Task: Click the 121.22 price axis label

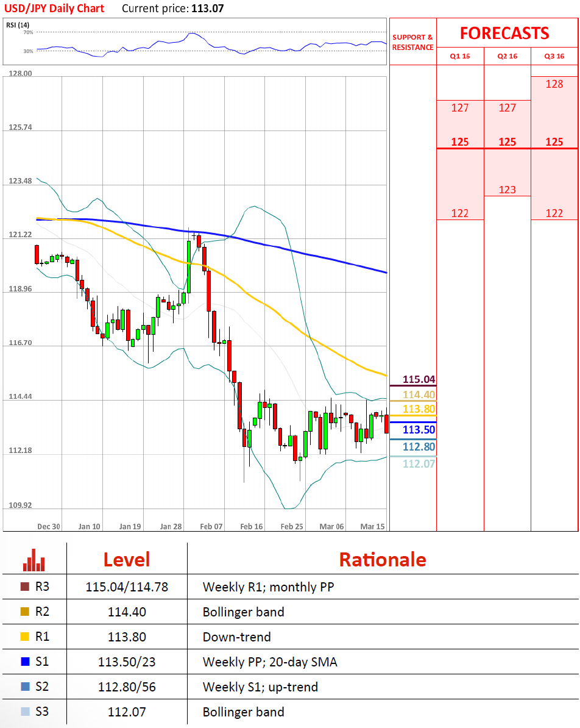Action: click(x=21, y=235)
